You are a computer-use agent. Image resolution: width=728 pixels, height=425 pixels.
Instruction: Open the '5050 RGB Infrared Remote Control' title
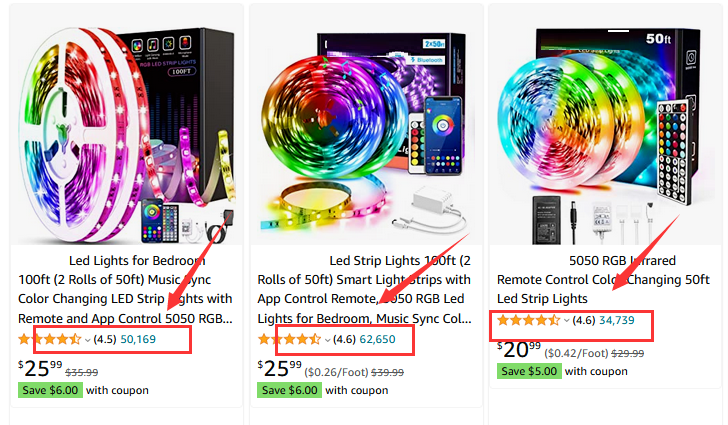[603, 280]
